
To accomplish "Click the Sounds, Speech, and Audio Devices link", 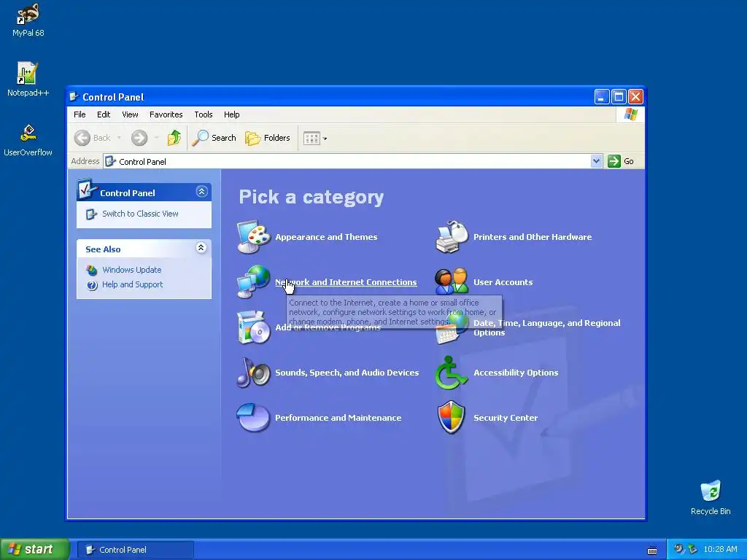I will coord(347,373).
